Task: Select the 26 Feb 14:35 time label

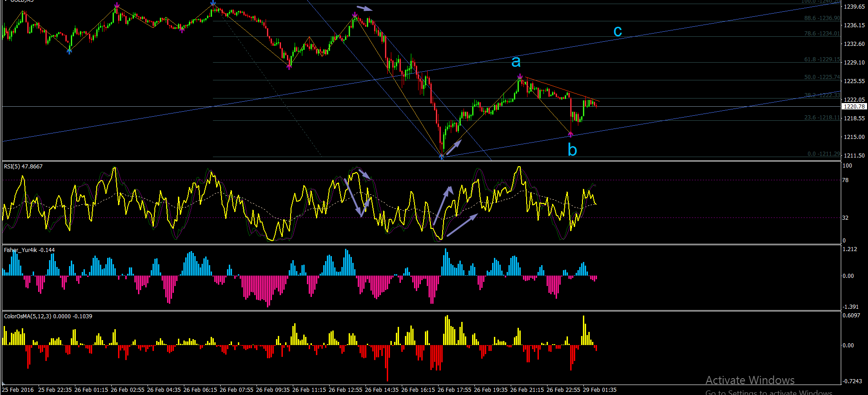Action: [x=382, y=390]
